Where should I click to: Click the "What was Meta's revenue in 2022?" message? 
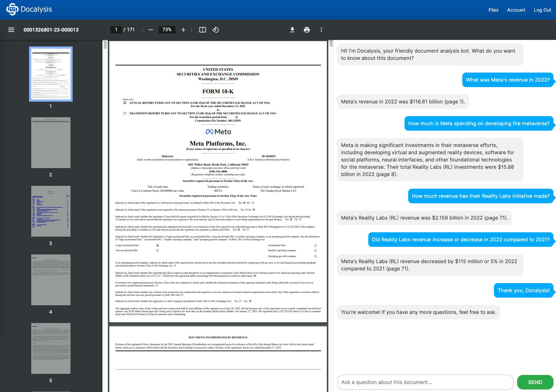[508, 80]
